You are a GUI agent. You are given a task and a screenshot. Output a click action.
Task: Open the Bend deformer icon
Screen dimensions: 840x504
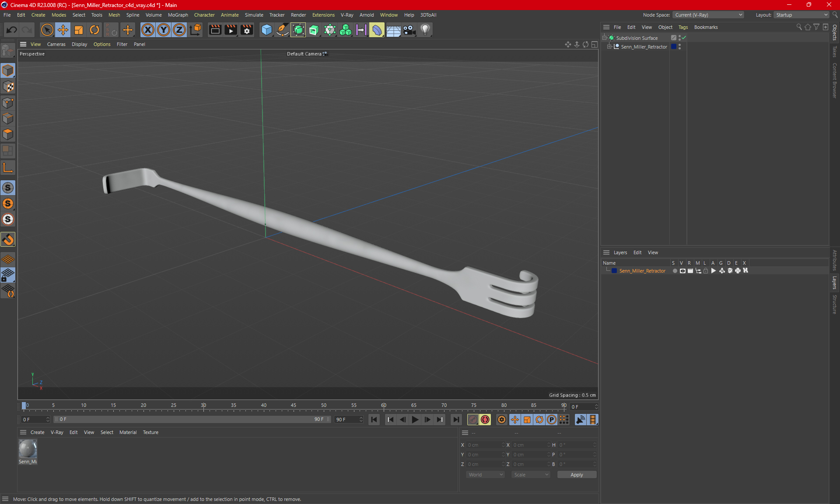(377, 30)
